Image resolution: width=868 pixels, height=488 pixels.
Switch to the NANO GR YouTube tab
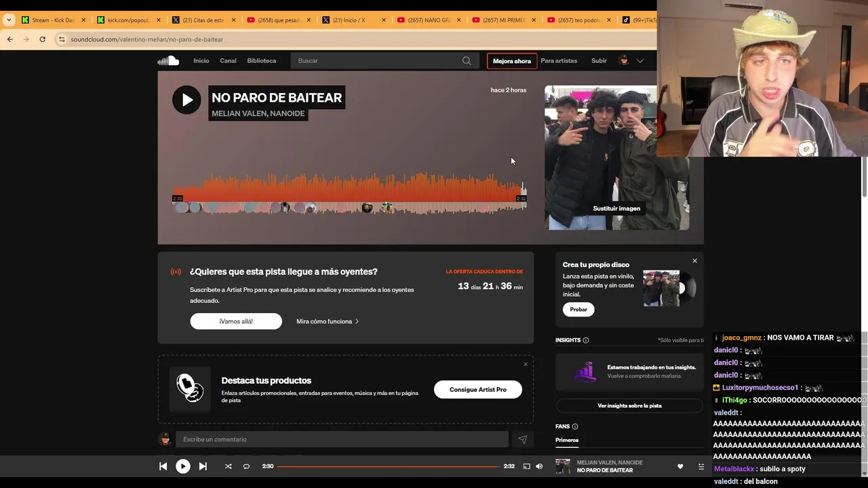coord(429,20)
